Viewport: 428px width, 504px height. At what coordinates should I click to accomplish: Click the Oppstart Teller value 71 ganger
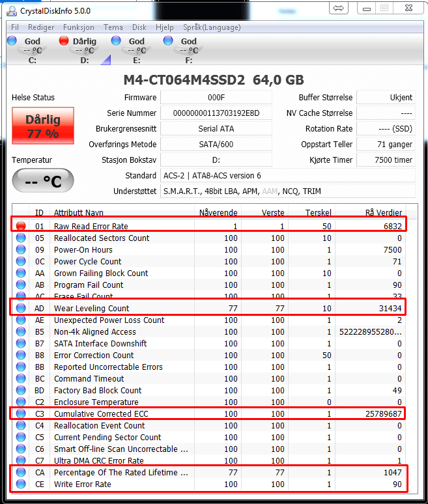(386, 145)
